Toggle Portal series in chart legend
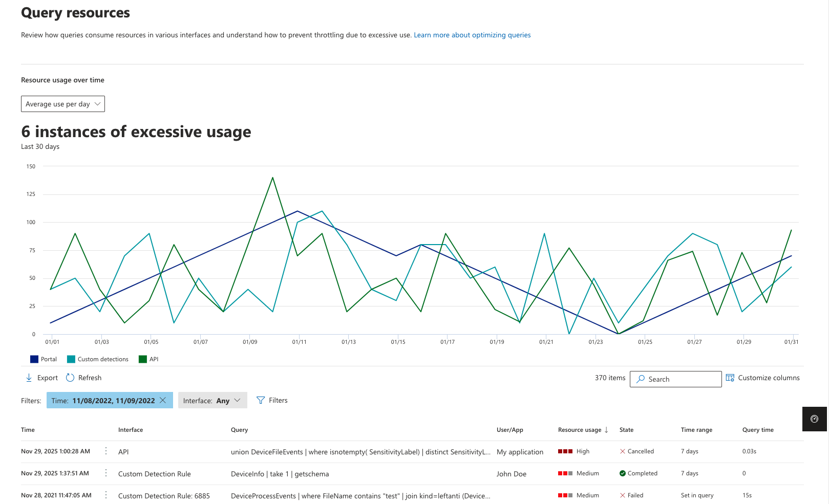The width and height of the screenshot is (829, 504). 34,359
